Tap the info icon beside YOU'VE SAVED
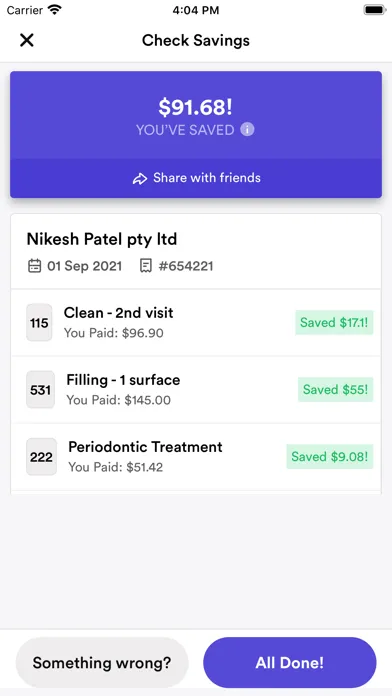The image size is (392, 696). (247, 130)
